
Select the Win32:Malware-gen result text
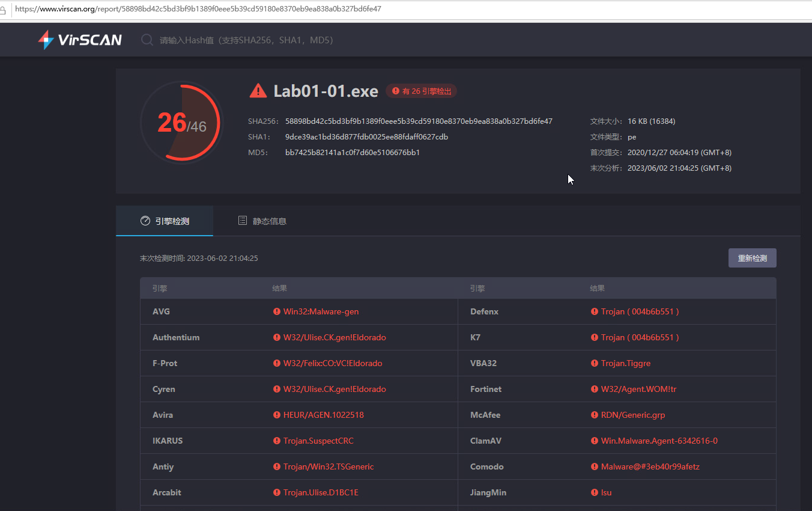point(321,311)
